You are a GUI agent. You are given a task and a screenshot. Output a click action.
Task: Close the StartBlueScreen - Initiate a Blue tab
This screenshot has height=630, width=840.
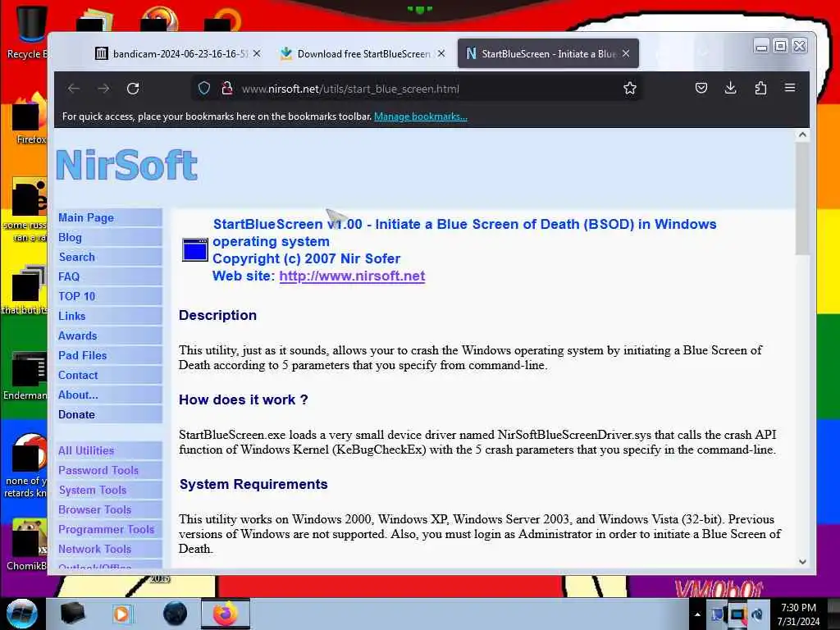pos(626,53)
